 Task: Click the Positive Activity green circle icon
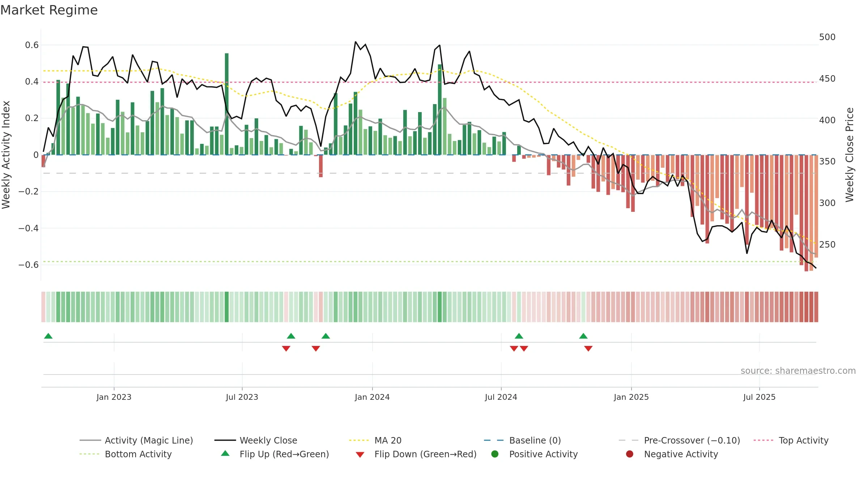click(x=495, y=454)
